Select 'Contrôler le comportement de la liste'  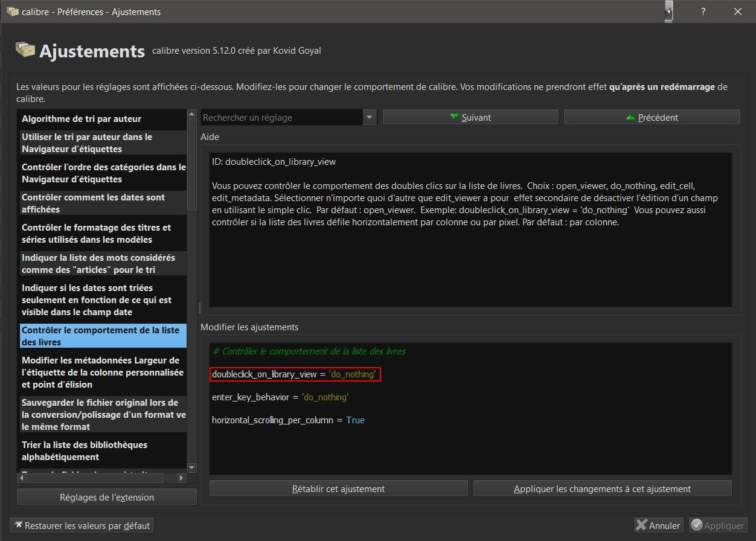point(103,336)
